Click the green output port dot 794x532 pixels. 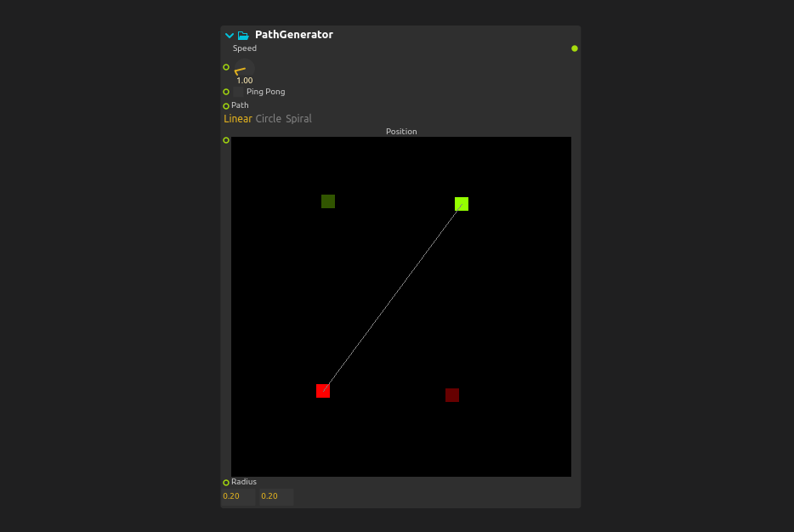click(x=574, y=48)
